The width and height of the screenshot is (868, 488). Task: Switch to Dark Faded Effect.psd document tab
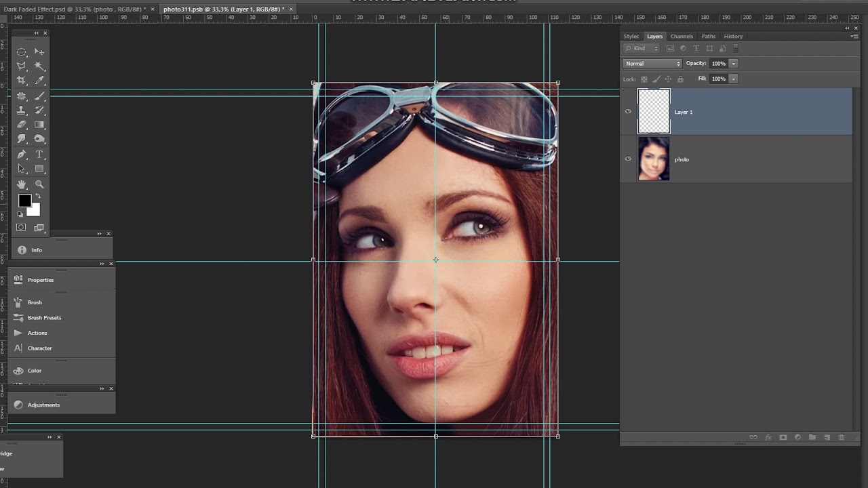coord(75,9)
